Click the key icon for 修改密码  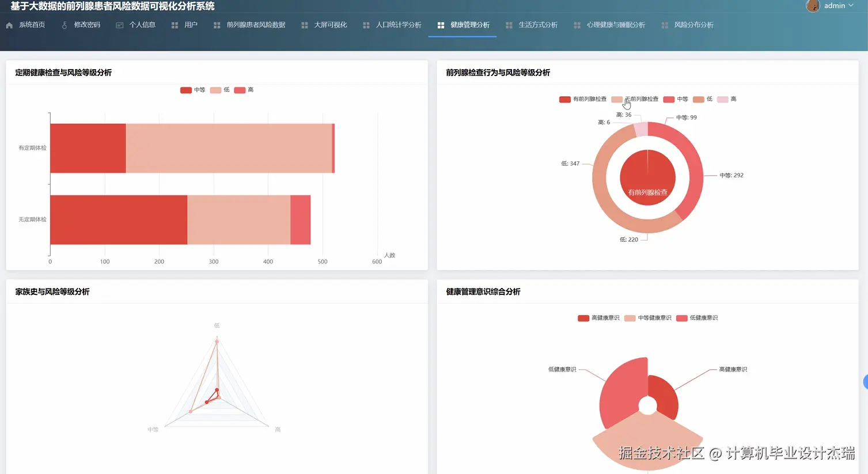(65, 25)
